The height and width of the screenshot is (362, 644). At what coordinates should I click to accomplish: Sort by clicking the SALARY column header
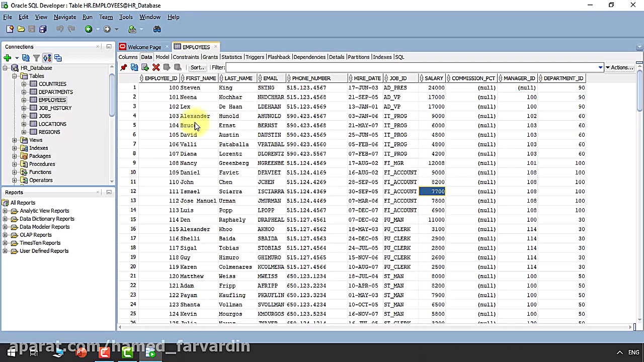(433, 78)
